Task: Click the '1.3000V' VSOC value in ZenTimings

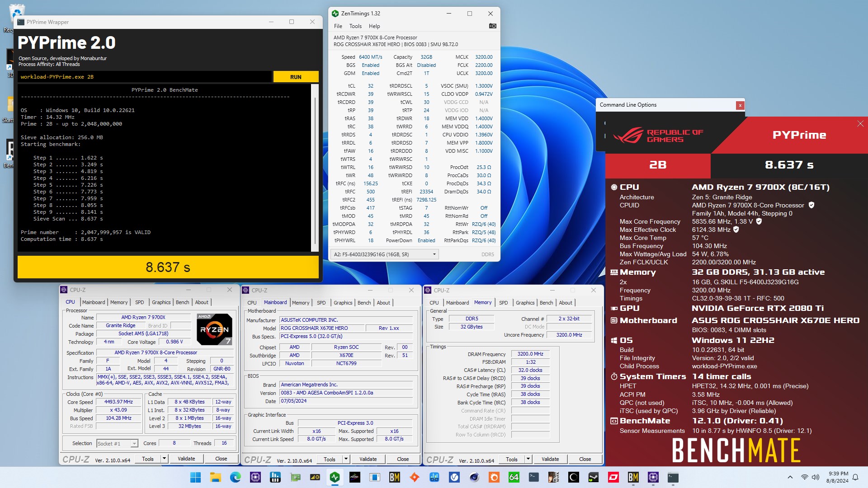Action: [x=484, y=86]
